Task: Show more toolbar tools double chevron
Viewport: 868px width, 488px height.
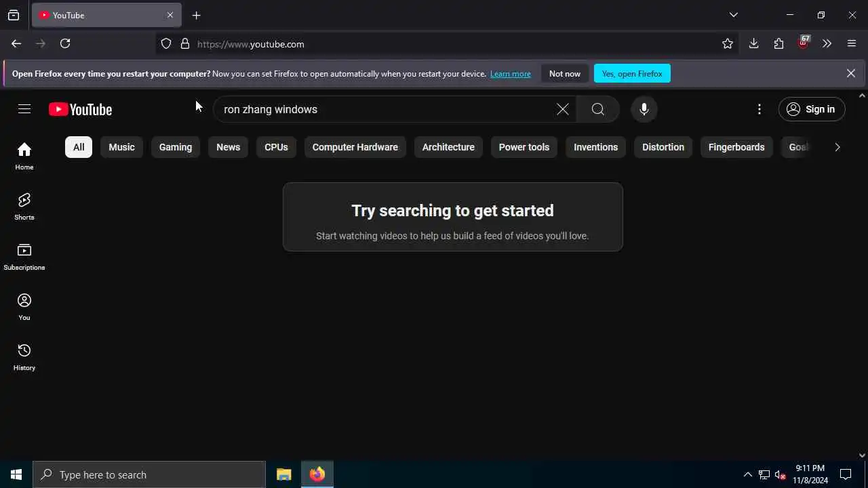Action: pos(827,44)
